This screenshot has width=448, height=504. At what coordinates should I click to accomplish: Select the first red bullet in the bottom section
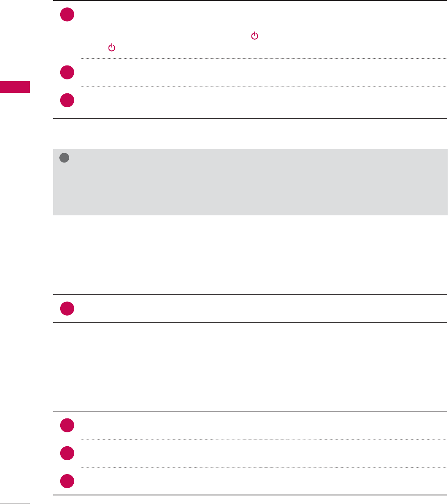point(67,425)
